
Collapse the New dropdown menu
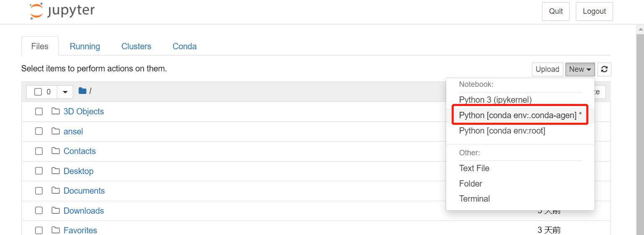(580, 69)
